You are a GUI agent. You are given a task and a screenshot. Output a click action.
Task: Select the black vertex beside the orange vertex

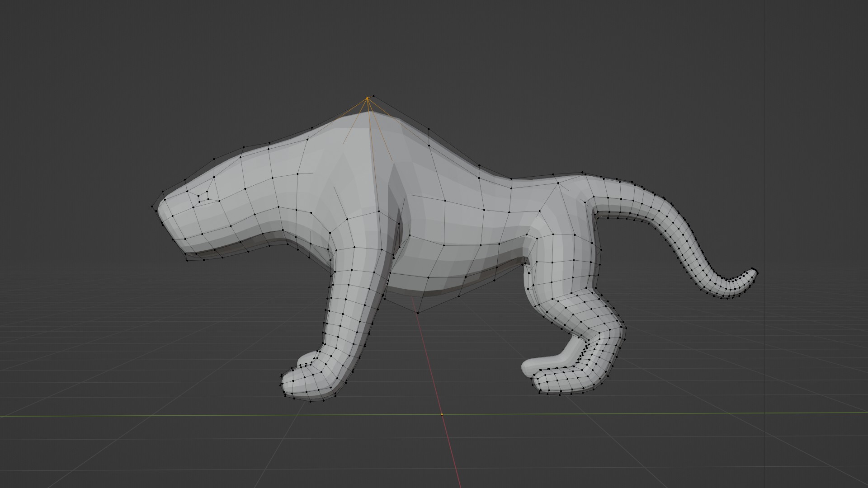(x=373, y=96)
